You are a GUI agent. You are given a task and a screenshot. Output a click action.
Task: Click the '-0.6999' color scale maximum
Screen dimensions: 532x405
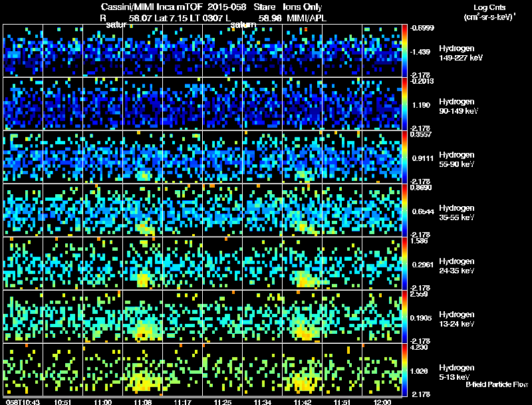point(422,28)
